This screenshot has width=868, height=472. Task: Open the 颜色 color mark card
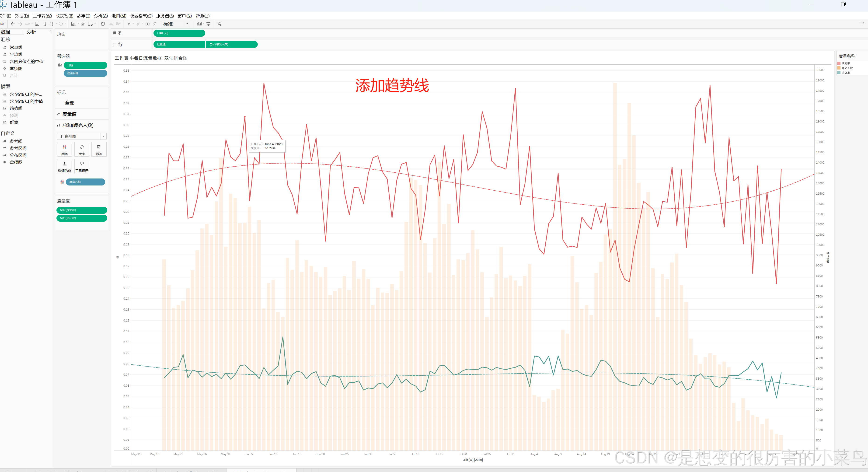pyautogui.click(x=64, y=150)
